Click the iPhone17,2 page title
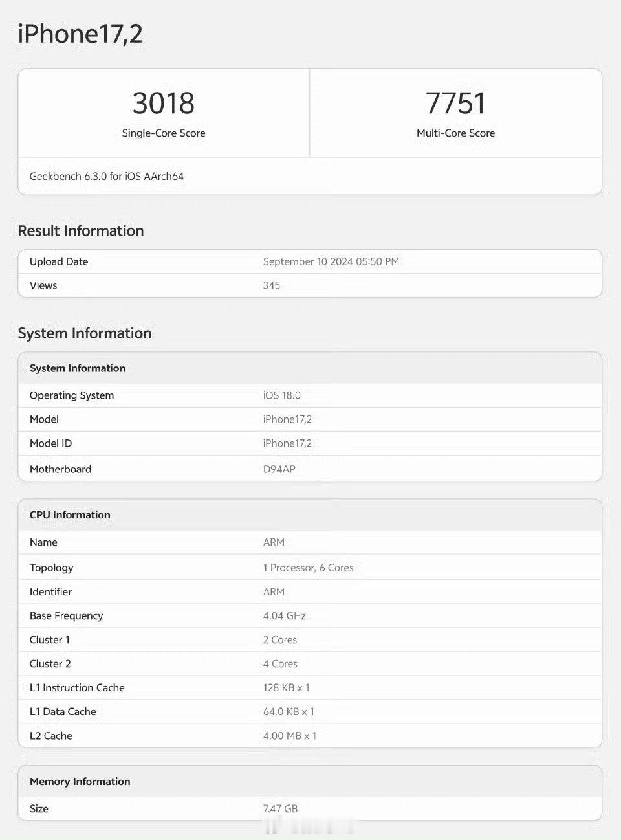The image size is (621, 840). pos(80,34)
